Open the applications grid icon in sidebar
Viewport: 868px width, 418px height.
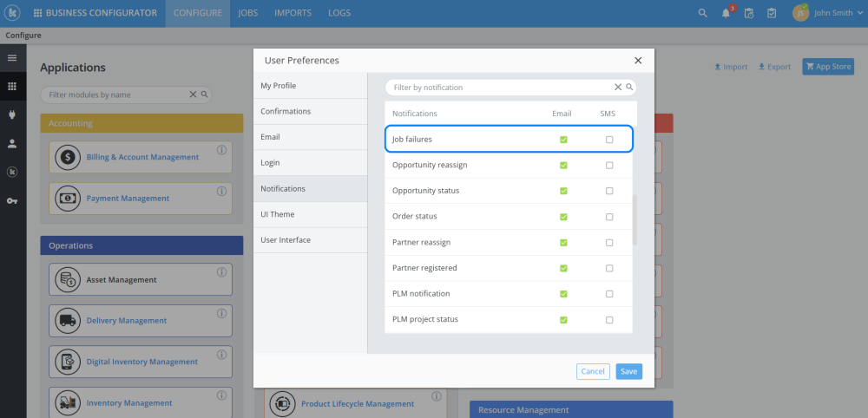[12, 87]
